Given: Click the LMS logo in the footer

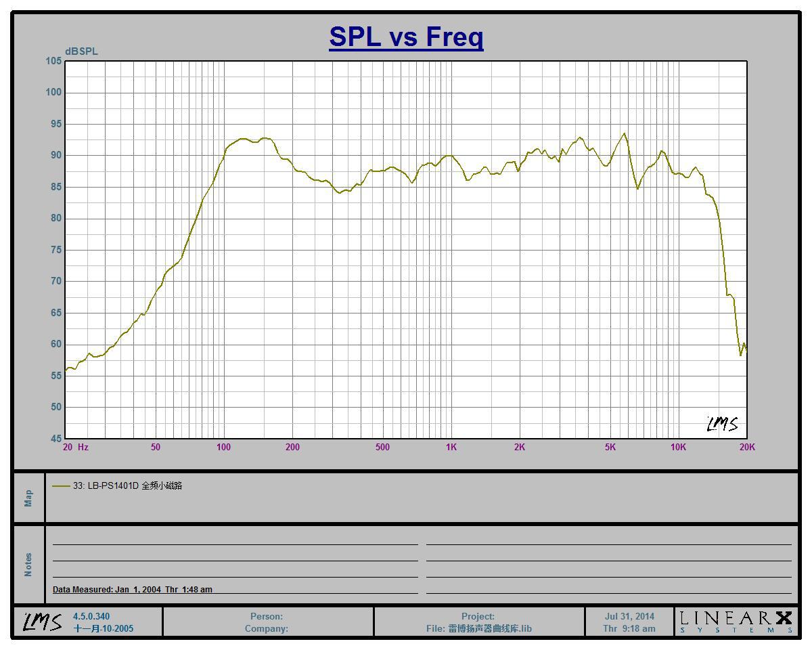Looking at the screenshot, I should click(x=43, y=622).
